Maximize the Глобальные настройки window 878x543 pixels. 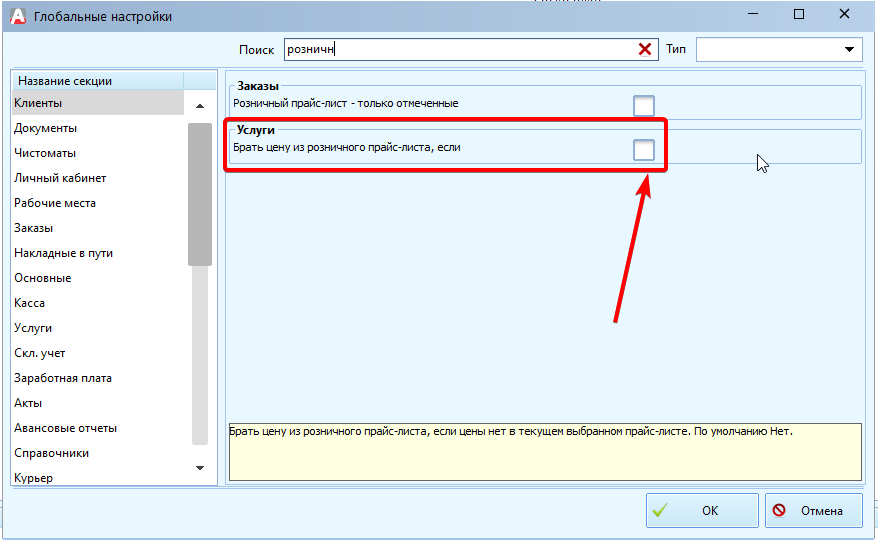click(798, 15)
